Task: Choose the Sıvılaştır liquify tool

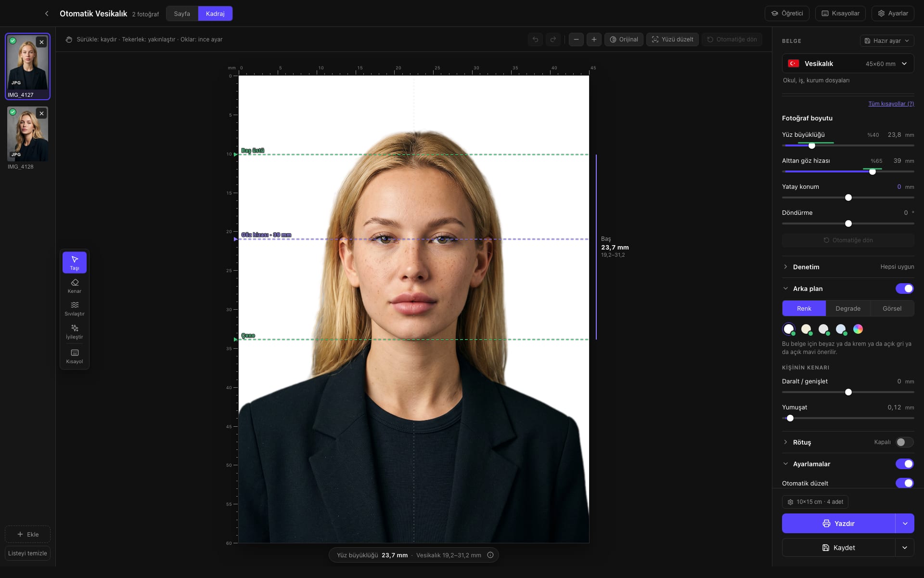Action: pyautogui.click(x=75, y=309)
